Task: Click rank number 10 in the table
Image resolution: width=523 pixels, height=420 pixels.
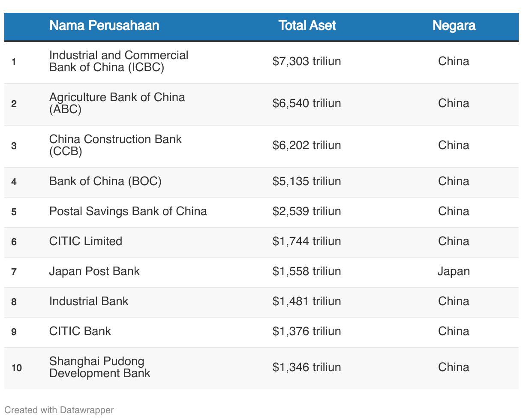Action: coord(17,368)
